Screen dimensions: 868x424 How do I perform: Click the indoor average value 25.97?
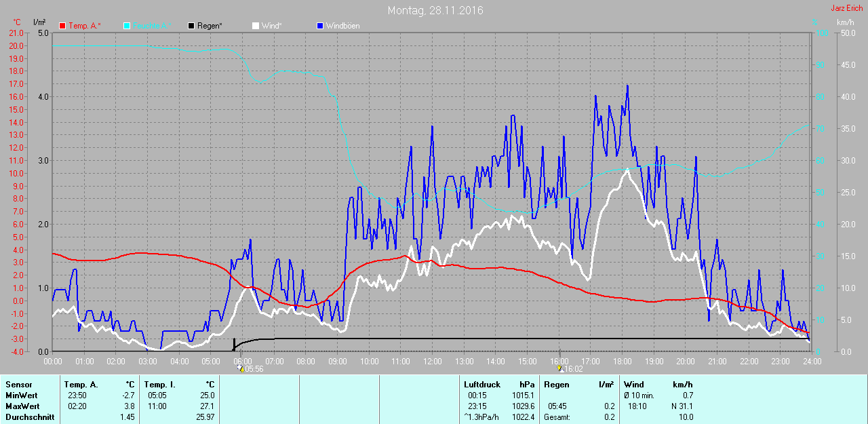(205, 417)
